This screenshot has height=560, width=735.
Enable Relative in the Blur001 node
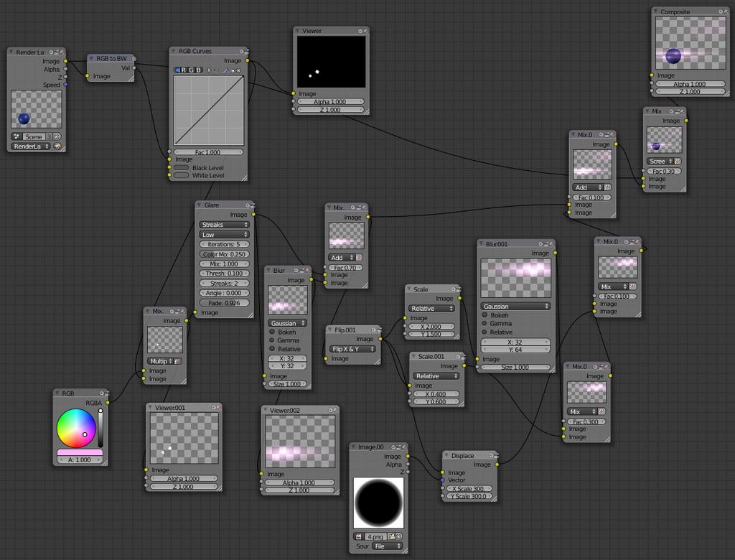tap(484, 332)
